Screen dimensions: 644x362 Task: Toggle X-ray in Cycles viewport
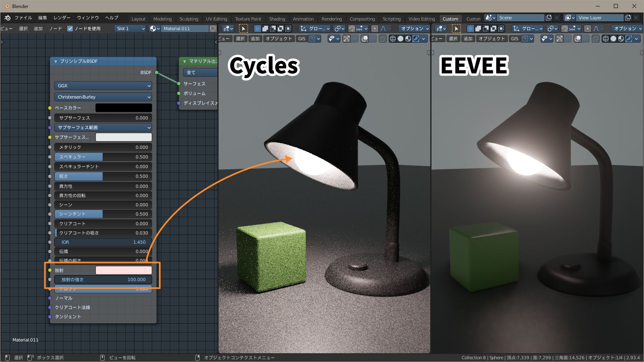pos(382,39)
